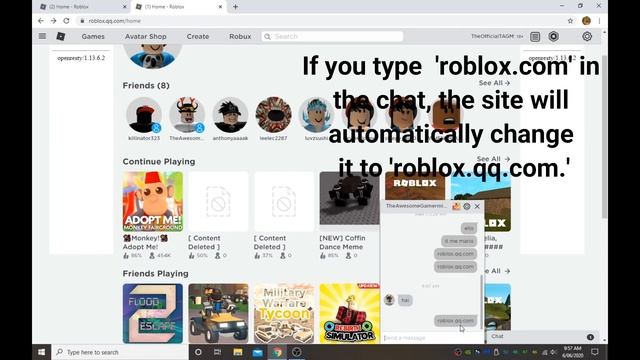This screenshot has width=640, height=360.
Task: Open the Chrome profile avatar
Action: coord(586,21)
